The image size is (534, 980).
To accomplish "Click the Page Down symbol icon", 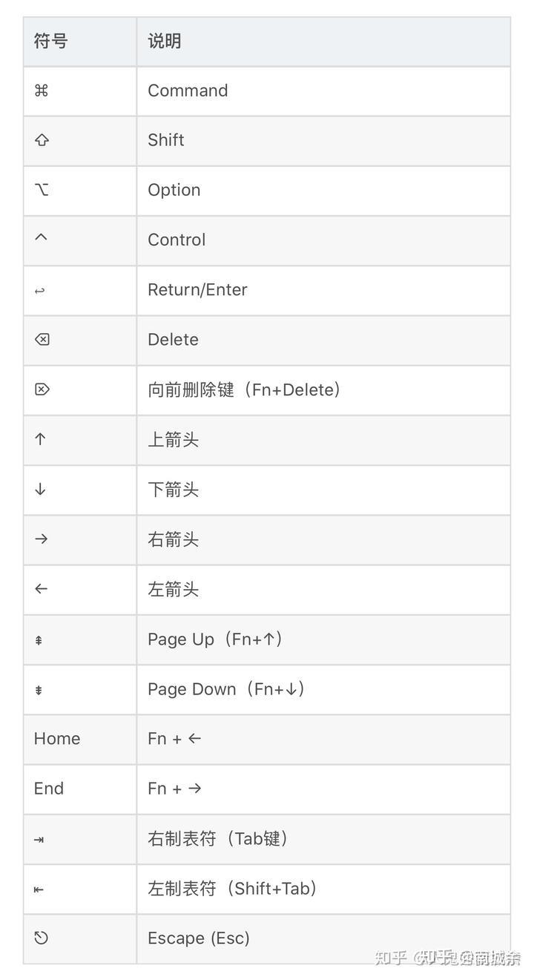I will [x=39, y=690].
